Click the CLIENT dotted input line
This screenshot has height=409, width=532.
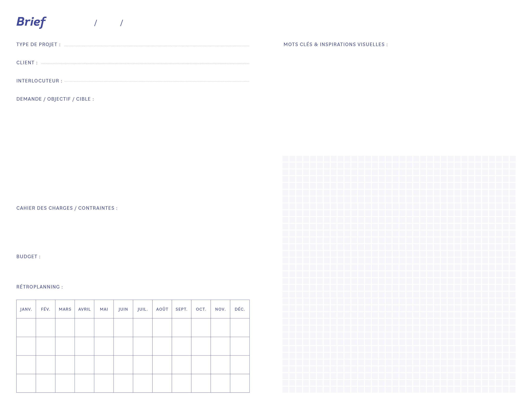coord(145,64)
